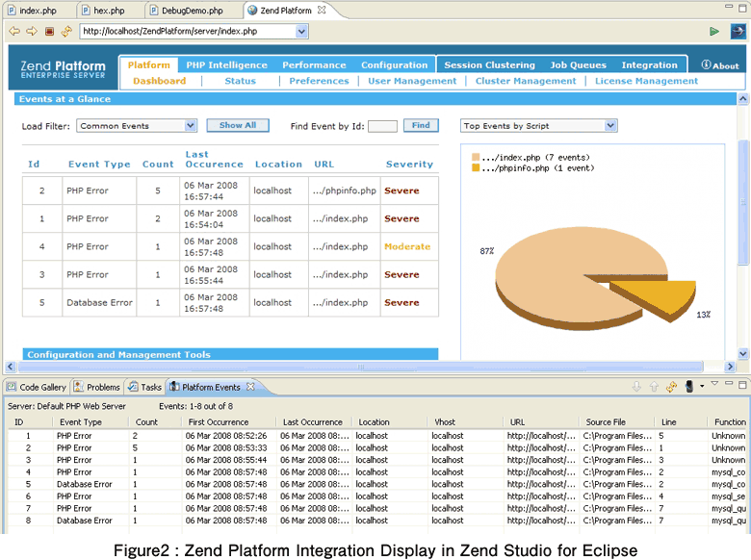Select the Platform main tab

[x=149, y=64]
